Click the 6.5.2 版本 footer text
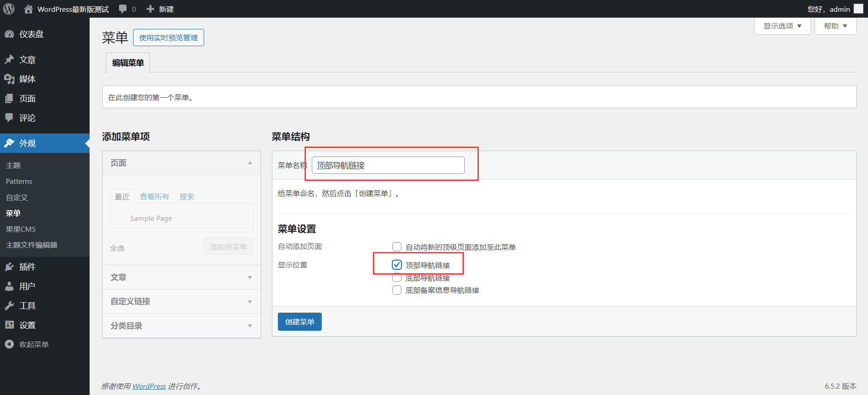The image size is (868, 395). click(840, 386)
